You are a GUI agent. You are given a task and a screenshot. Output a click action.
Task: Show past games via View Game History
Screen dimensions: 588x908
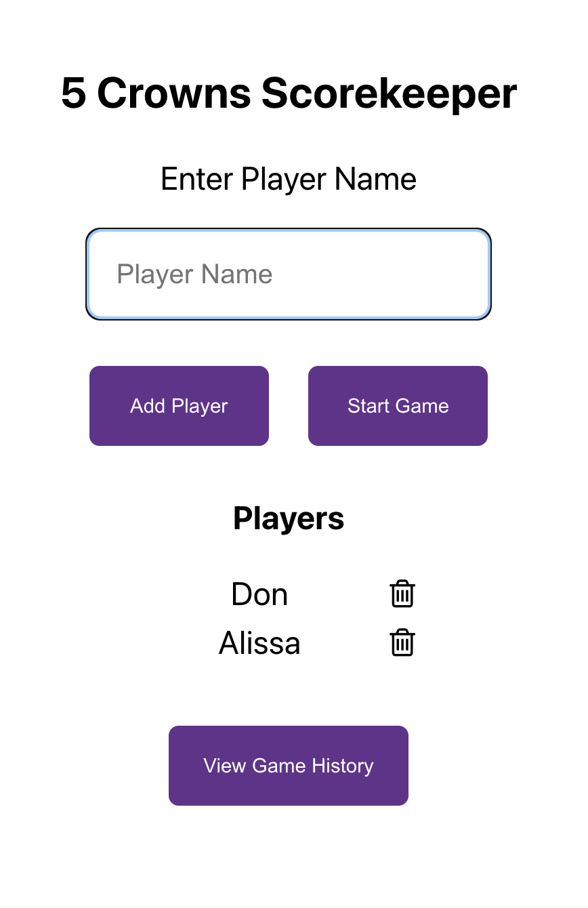pyautogui.click(x=289, y=766)
